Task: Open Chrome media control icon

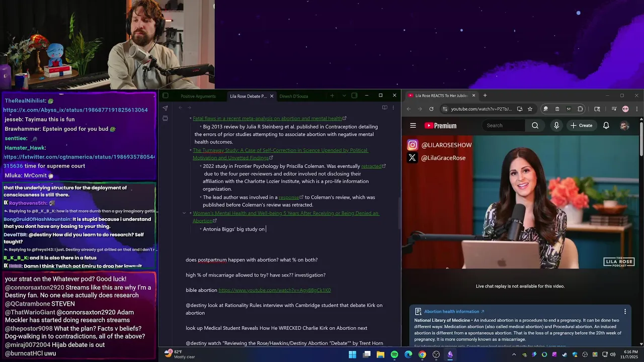Action: 614,109
